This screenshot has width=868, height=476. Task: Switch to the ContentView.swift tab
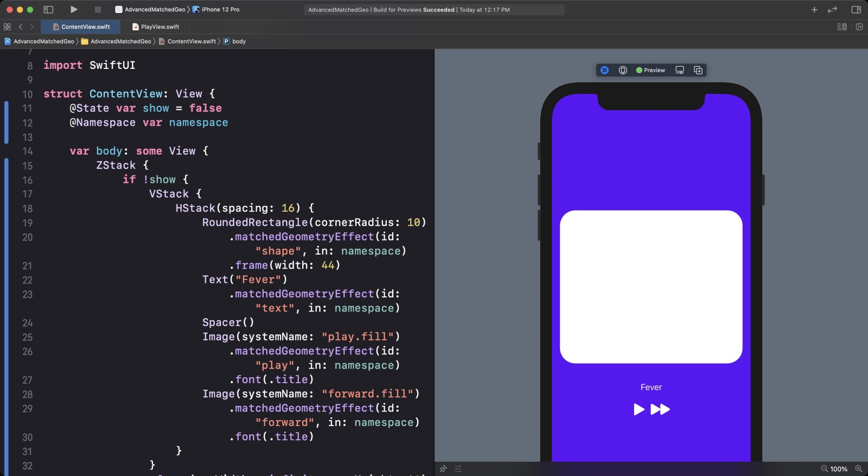pos(81,27)
